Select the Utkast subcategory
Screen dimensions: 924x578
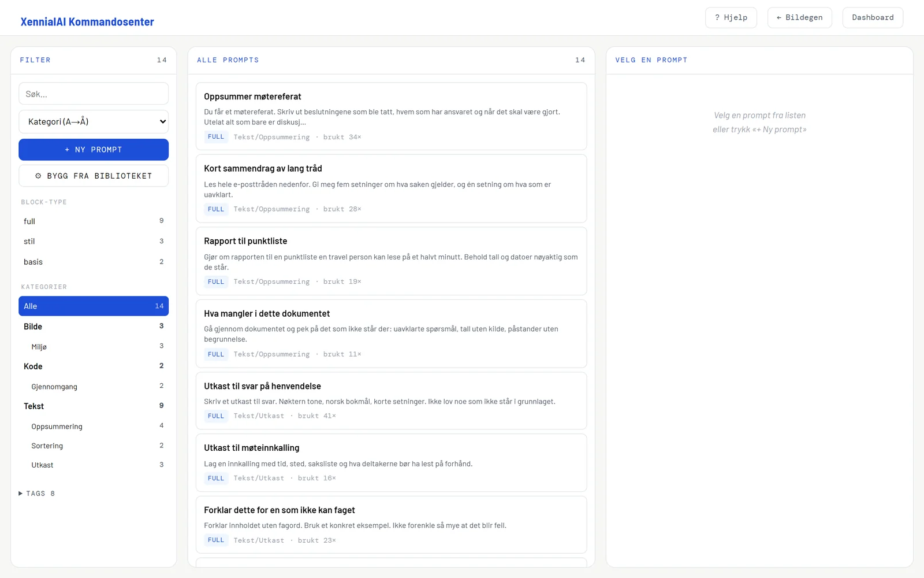click(94, 465)
